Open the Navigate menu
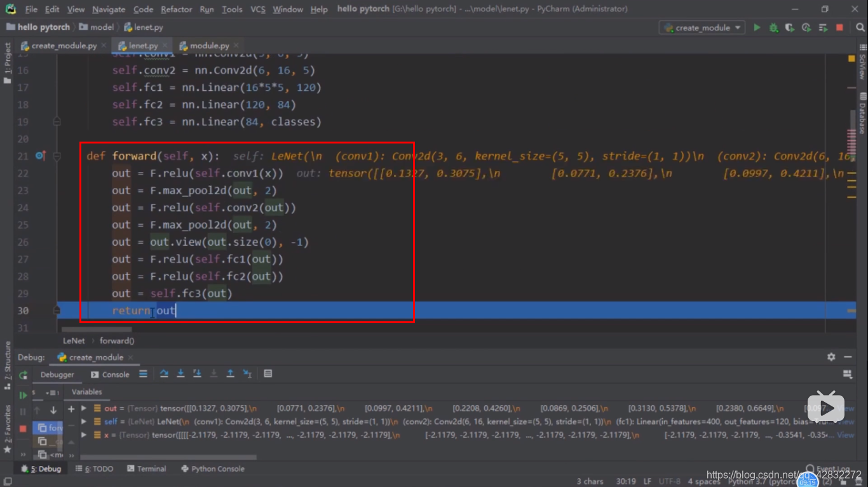 tap(109, 10)
